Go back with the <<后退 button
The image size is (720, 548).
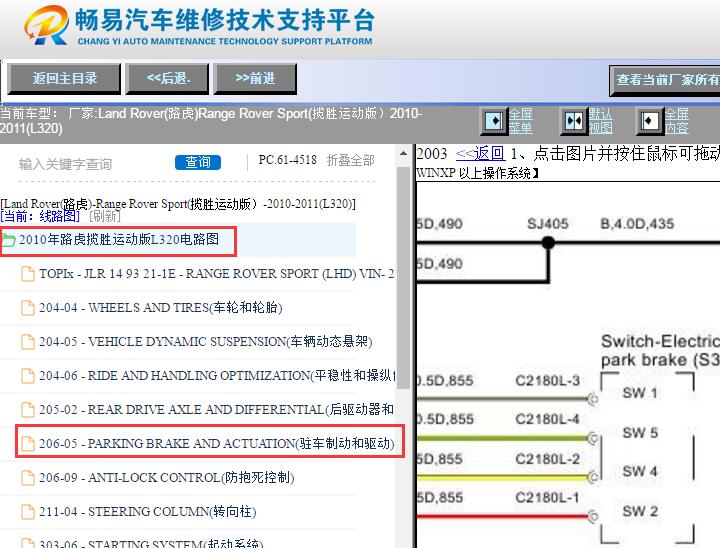point(168,79)
